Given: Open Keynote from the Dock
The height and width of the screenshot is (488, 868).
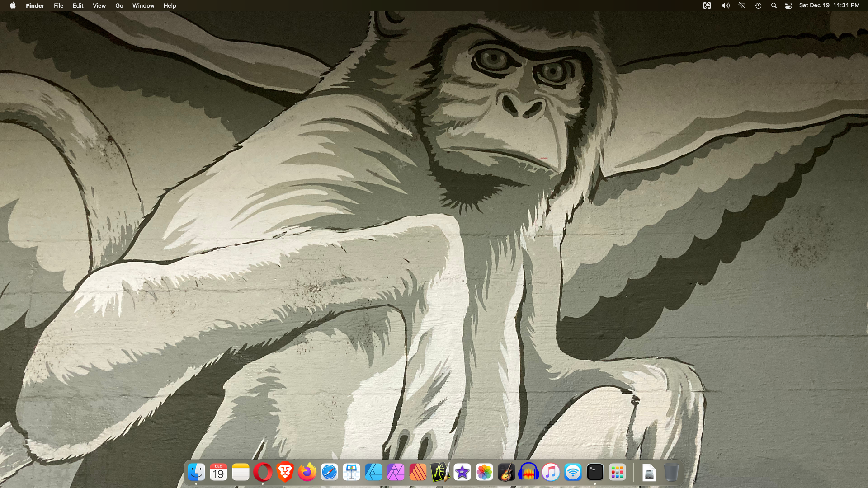Looking at the screenshot, I should point(351,473).
